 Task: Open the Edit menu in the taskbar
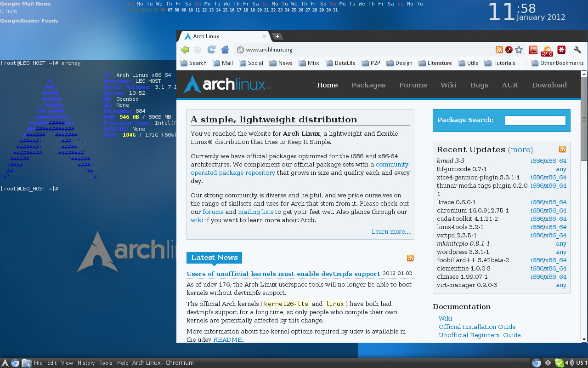(52, 363)
